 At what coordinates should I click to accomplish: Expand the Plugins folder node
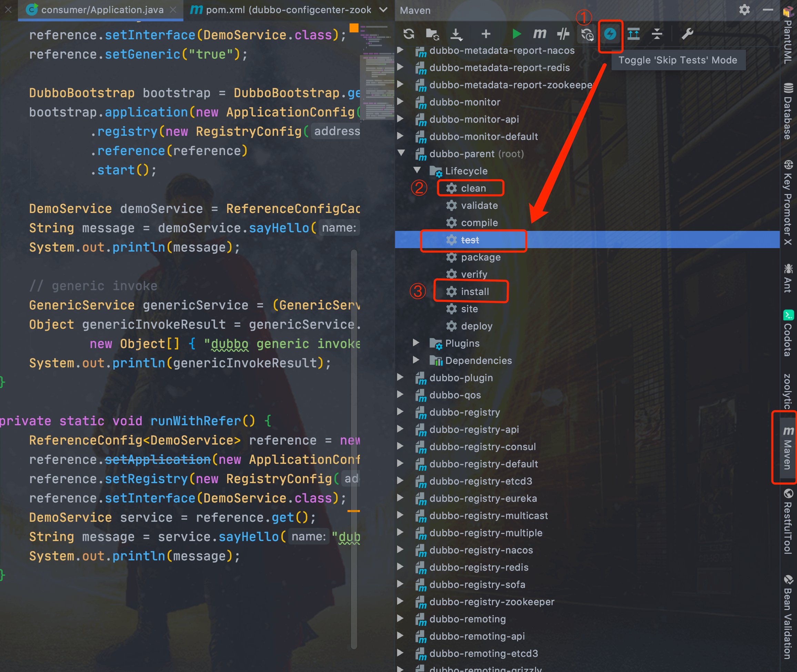(x=416, y=343)
